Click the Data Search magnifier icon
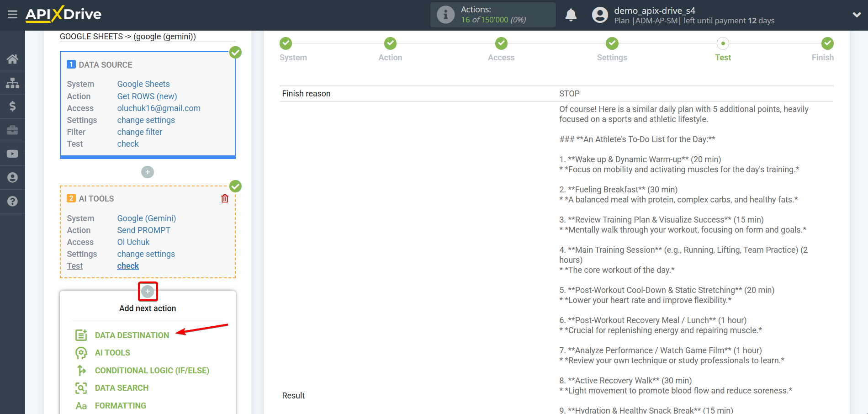Screen dimensions: 868x414 click(x=81, y=387)
